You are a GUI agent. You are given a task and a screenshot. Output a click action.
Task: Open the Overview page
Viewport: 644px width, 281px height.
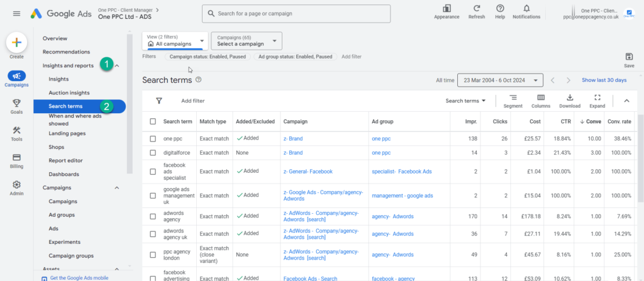(x=55, y=38)
